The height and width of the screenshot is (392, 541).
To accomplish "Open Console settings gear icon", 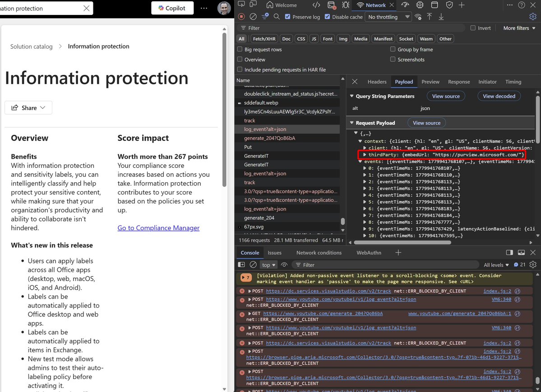I will 533,265.
